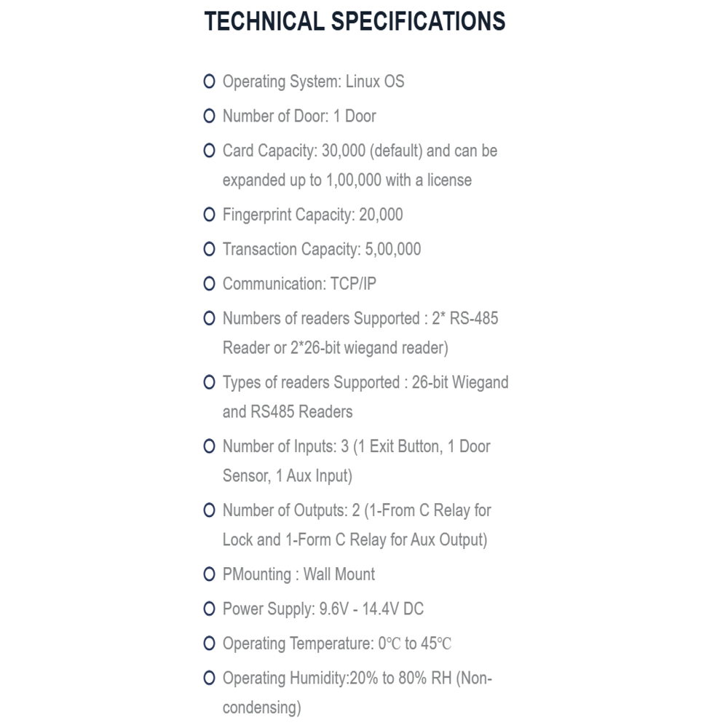Viewport: 728px width, 728px height.
Task: Click the bullet beside Numbers of readers Supported
Action: click(x=209, y=318)
